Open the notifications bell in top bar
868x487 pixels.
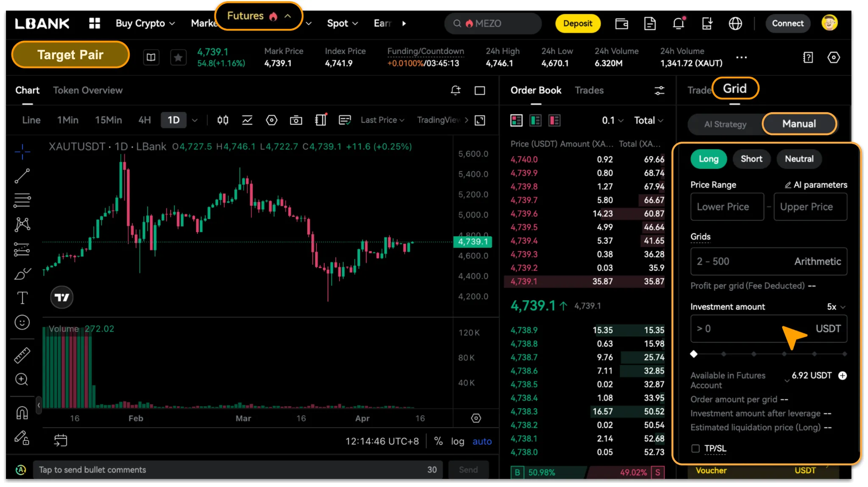pyautogui.click(x=679, y=24)
